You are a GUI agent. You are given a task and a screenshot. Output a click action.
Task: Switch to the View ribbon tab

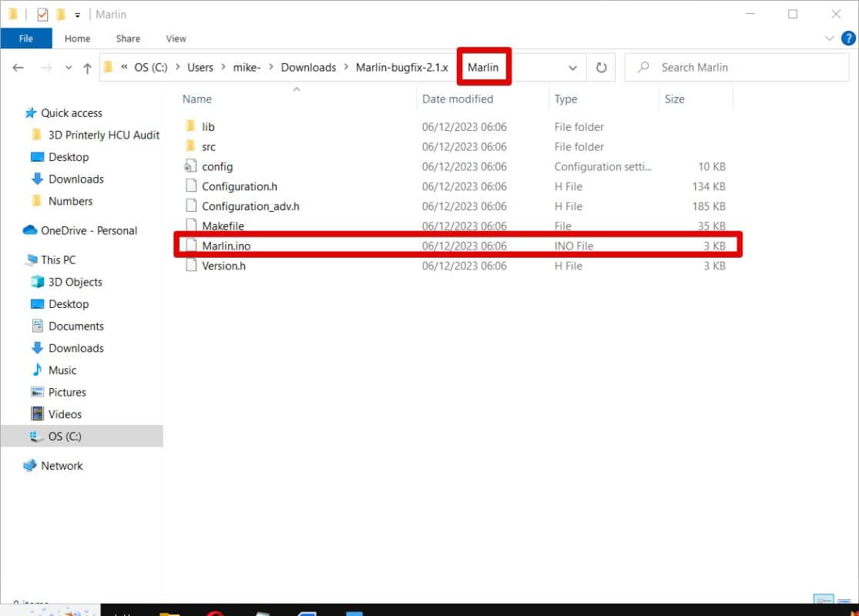176,38
